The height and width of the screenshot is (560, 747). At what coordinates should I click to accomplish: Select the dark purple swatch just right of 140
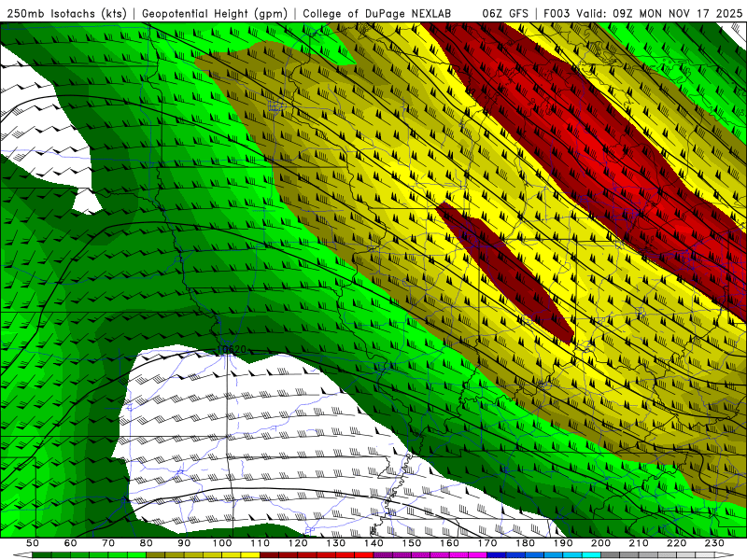[x=383, y=555]
